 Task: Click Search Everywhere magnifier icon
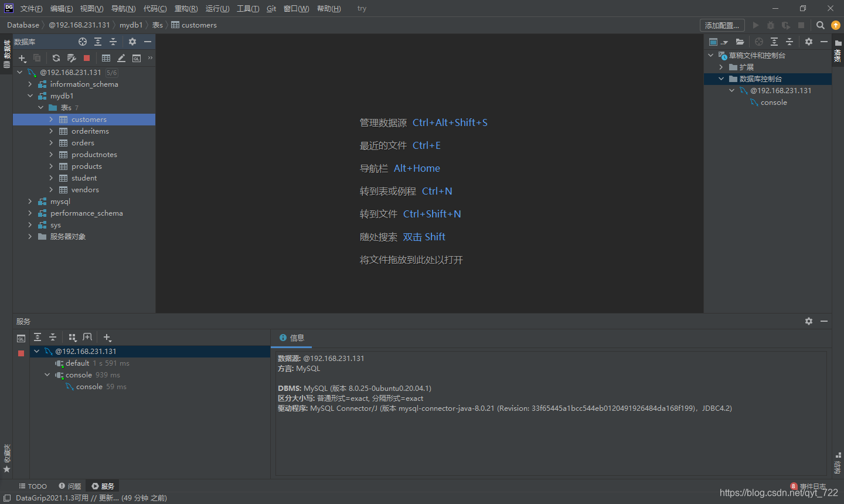(x=821, y=25)
